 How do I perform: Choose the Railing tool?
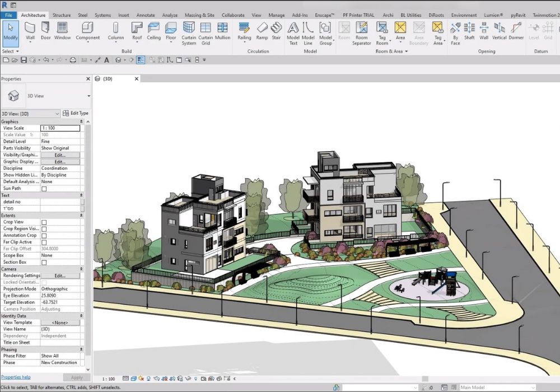pyautogui.click(x=244, y=30)
